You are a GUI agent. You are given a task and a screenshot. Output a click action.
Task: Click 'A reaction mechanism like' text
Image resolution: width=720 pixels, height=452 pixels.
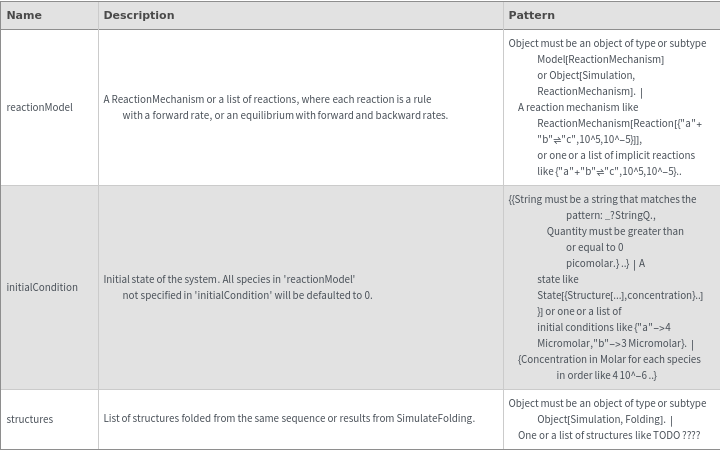[x=578, y=107]
